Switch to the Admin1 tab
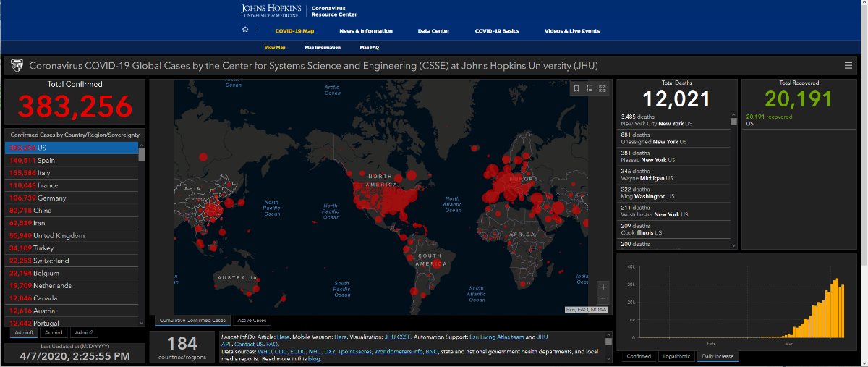The width and height of the screenshot is (868, 367). [x=54, y=332]
